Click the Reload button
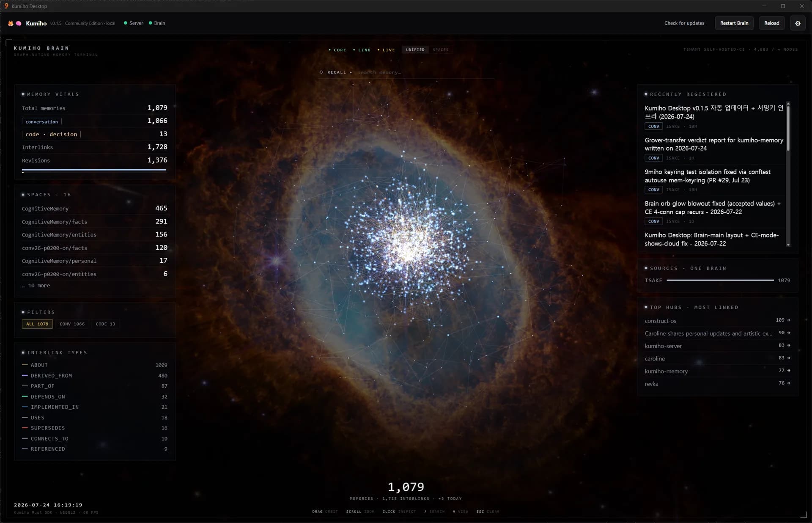Image resolution: width=812 pixels, height=523 pixels. coord(771,23)
